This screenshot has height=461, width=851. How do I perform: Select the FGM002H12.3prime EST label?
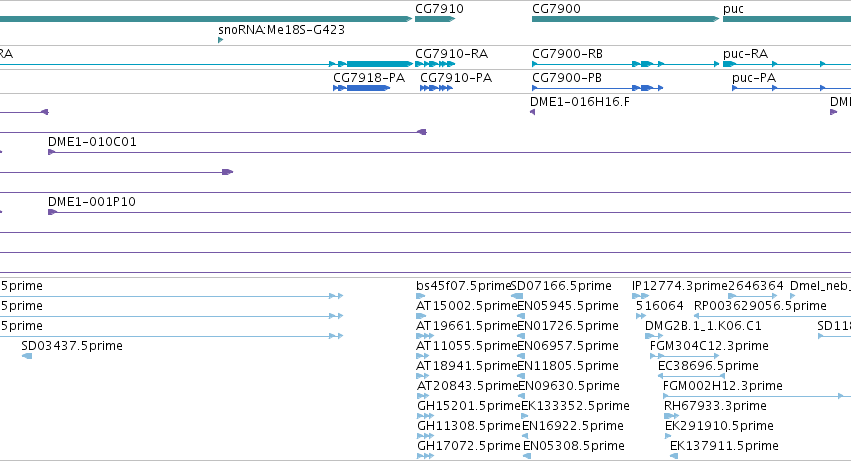click(722, 386)
